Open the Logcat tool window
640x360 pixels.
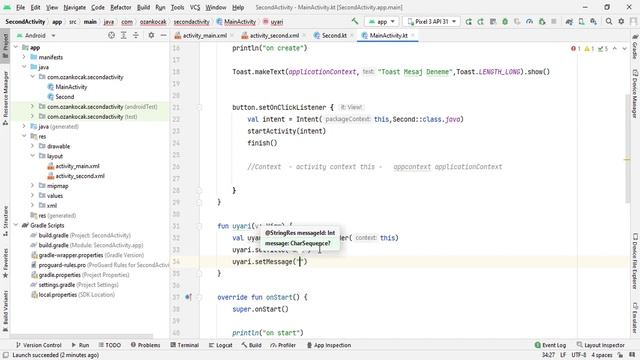220,345
